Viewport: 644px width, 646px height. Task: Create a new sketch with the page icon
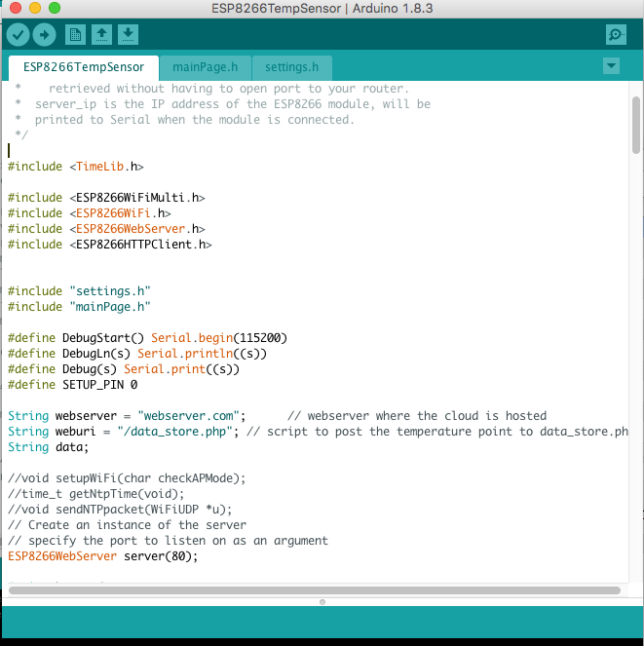tap(75, 35)
